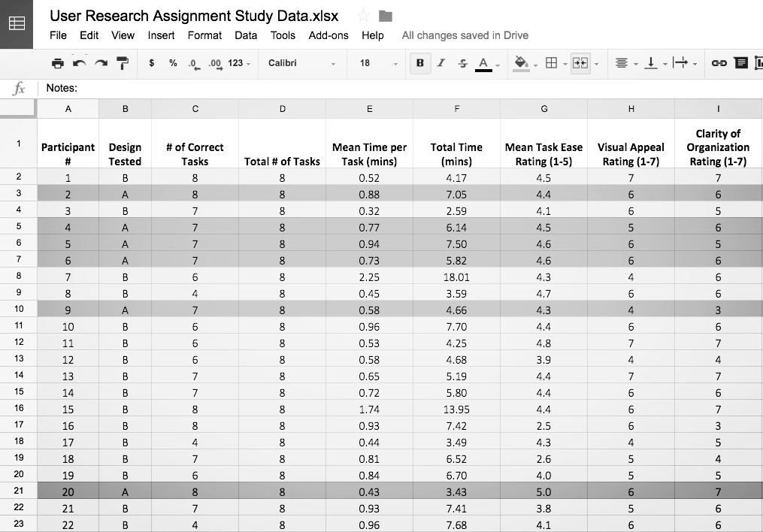The image size is (763, 532).
Task: Insert a link
Action: pyautogui.click(x=720, y=63)
